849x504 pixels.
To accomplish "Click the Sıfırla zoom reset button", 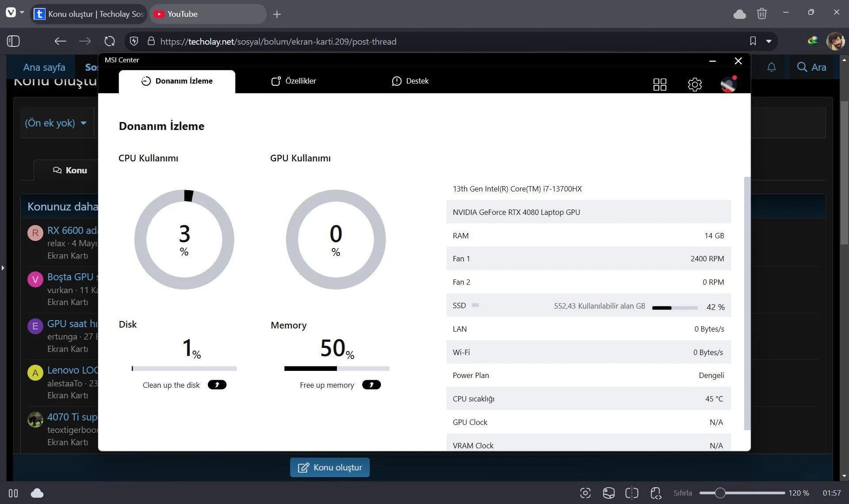I will 683,493.
